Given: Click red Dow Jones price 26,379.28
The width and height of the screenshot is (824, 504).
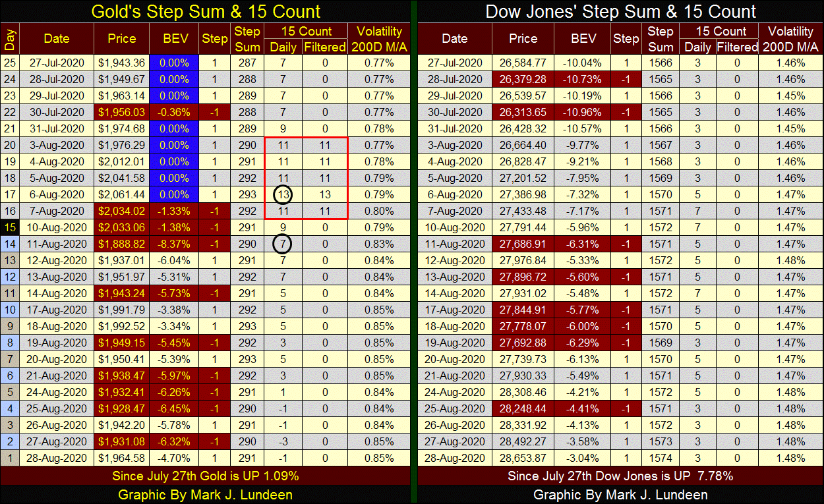Looking at the screenshot, I should (523, 80).
